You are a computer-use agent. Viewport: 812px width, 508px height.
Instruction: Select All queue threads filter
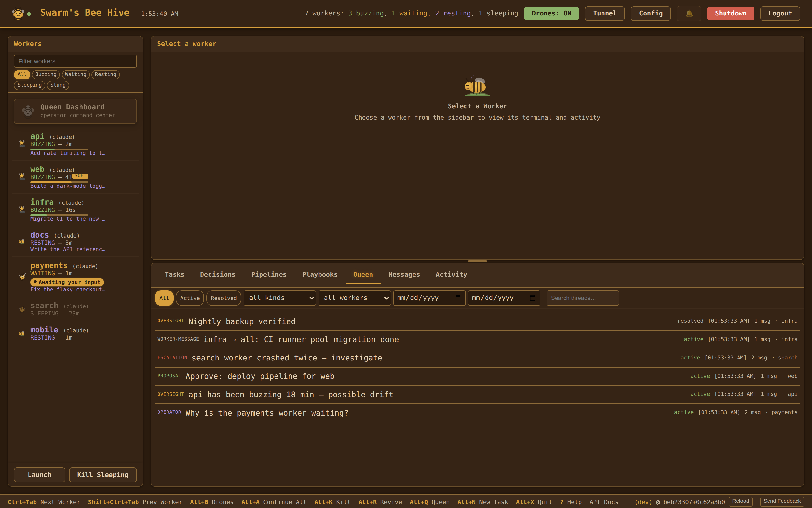(164, 298)
